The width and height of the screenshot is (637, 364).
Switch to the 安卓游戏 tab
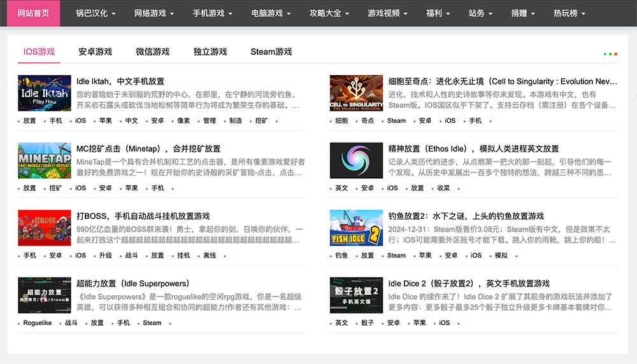coord(95,52)
